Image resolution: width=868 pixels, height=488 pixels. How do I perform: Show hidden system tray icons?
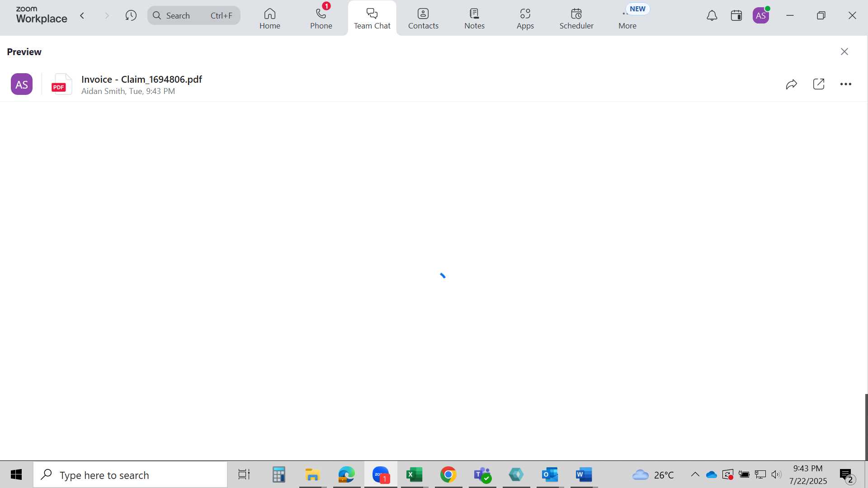695,474
